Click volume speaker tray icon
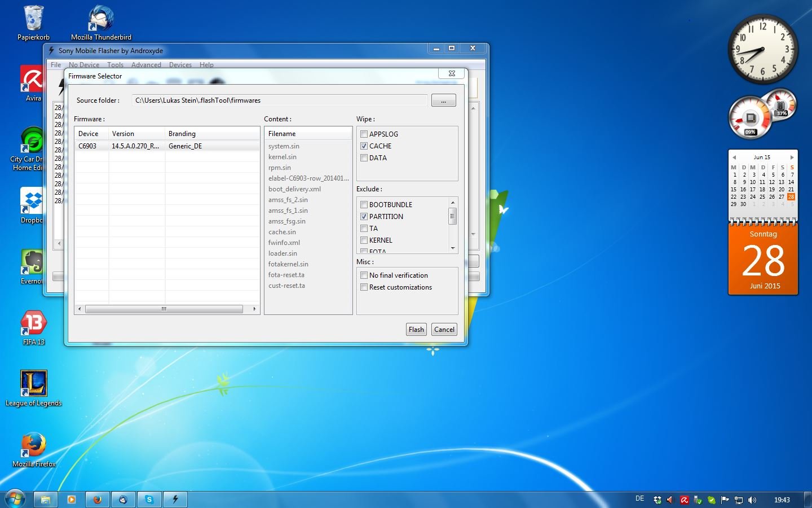Viewport: 812px width, 508px height. coord(752,500)
